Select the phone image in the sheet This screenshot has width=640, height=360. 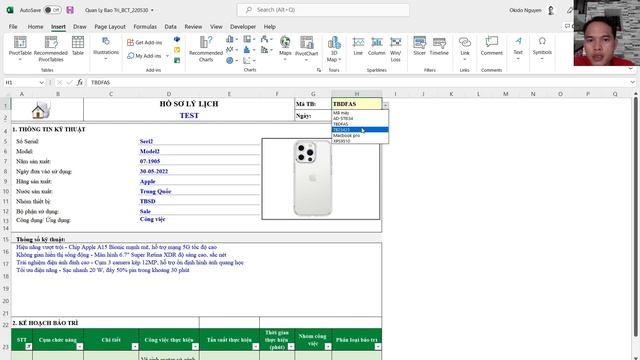(313, 178)
